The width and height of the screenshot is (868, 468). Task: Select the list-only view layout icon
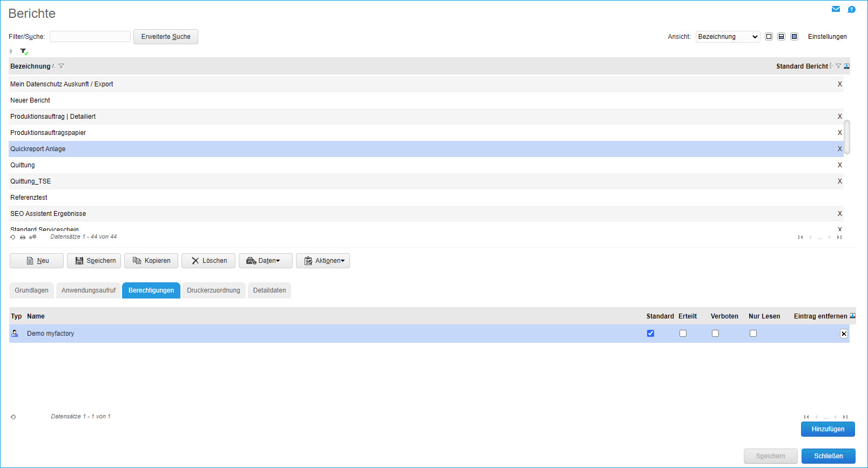769,37
